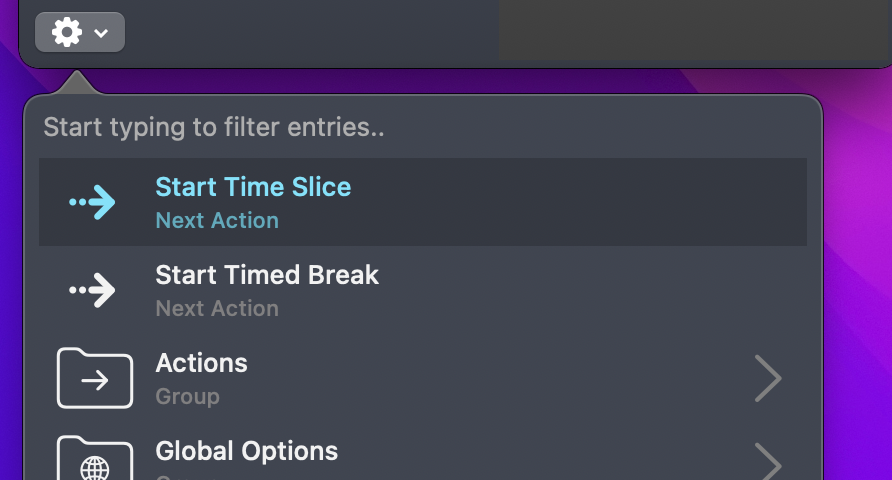Click the gear settings icon
This screenshot has width=892, height=480.
coord(67,32)
